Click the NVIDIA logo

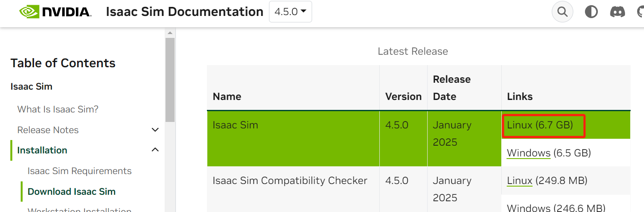tap(55, 12)
